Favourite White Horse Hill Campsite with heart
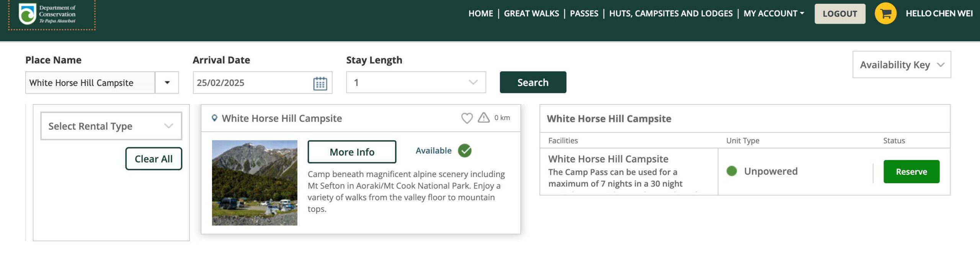This screenshot has height=275, width=980. [x=467, y=118]
